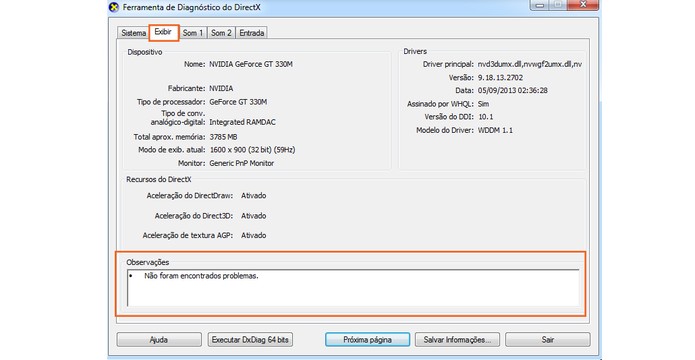The width and height of the screenshot is (695, 360).
Task: Click the Driver principal value text
Action: (x=530, y=64)
